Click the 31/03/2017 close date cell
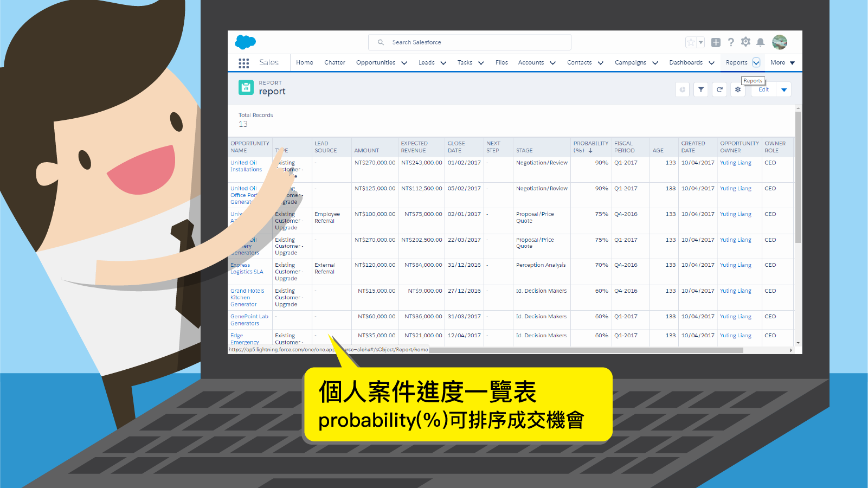 464,317
